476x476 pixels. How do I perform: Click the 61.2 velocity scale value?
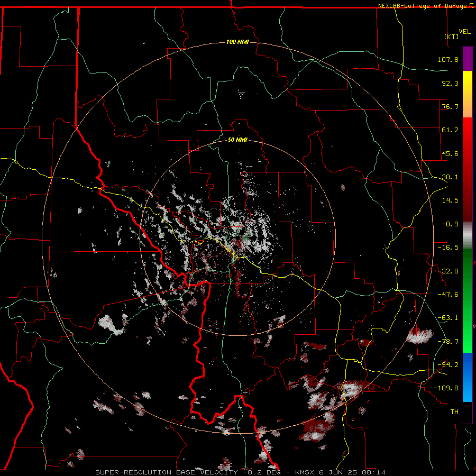coord(450,130)
